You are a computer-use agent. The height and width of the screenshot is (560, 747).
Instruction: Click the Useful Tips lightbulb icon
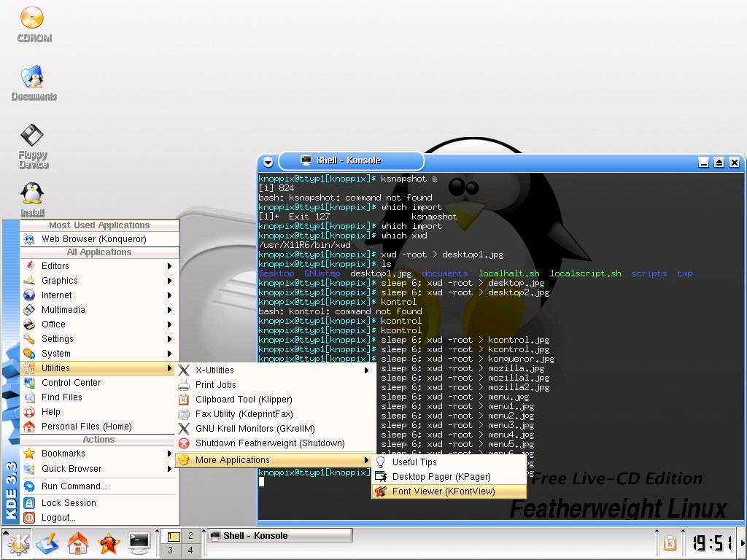pos(381,462)
